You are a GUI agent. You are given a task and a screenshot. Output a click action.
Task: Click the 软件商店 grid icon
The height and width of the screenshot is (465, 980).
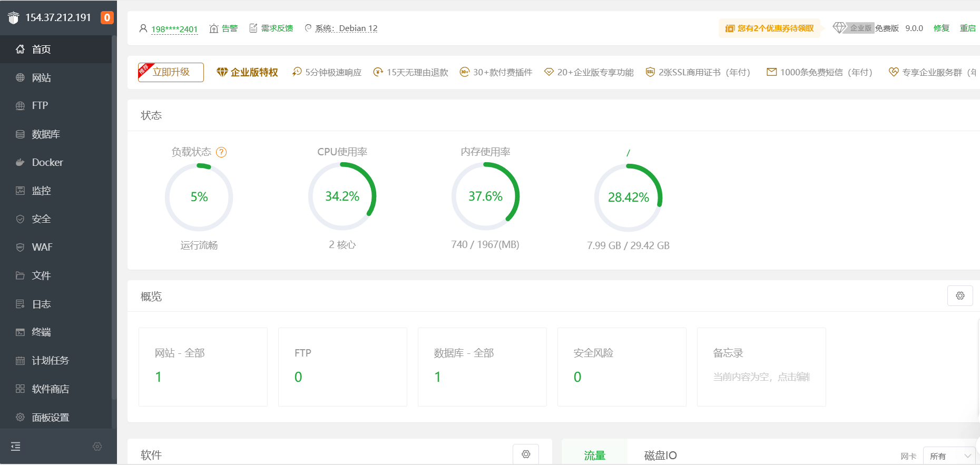(x=20, y=389)
